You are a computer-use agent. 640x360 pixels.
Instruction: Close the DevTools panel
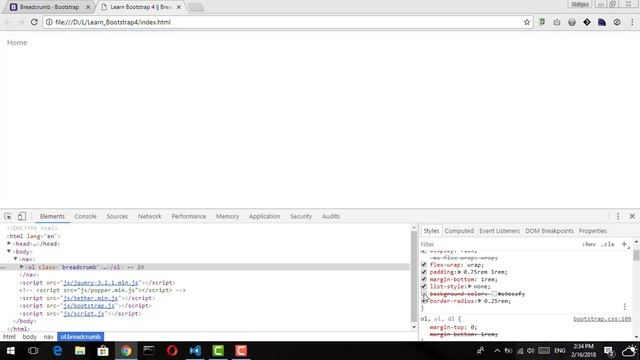[632, 216]
